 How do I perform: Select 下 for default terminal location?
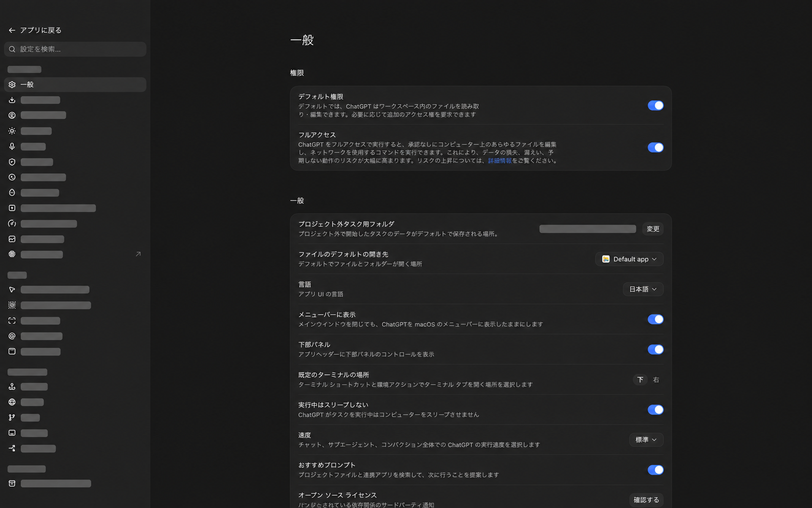point(640,379)
